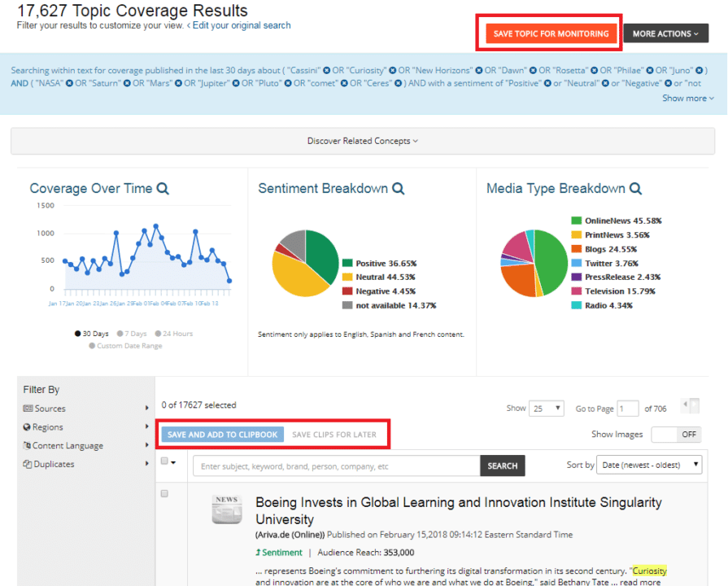Toggle the Show Images switch
The image size is (728, 586).
point(676,435)
